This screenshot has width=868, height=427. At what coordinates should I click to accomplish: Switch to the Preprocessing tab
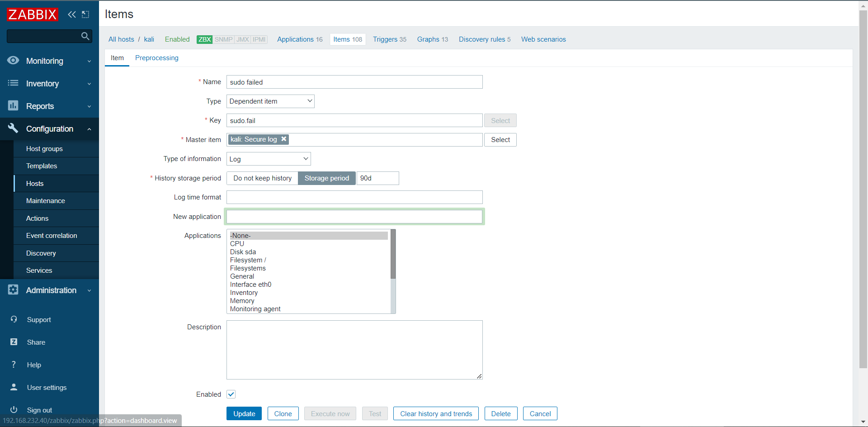click(156, 58)
